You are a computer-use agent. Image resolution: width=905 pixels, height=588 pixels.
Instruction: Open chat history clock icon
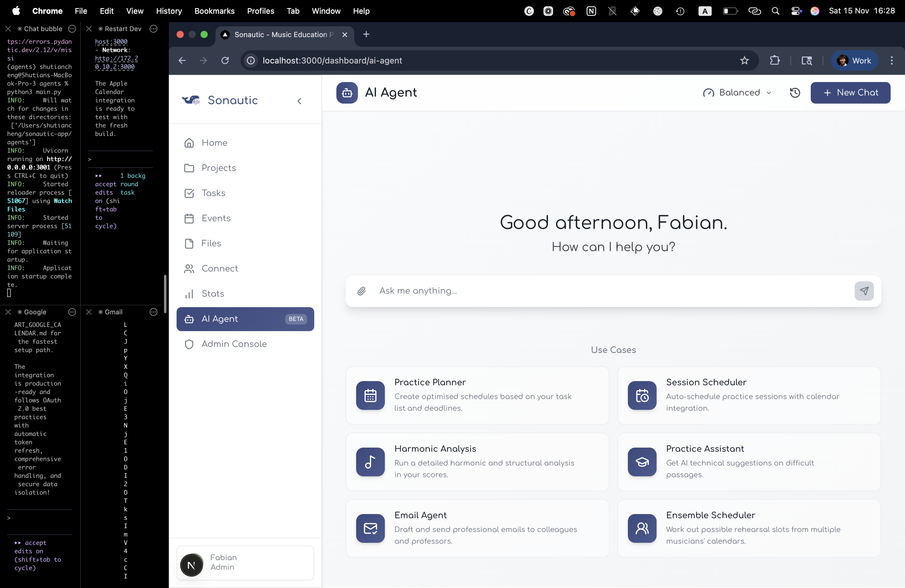(x=795, y=93)
